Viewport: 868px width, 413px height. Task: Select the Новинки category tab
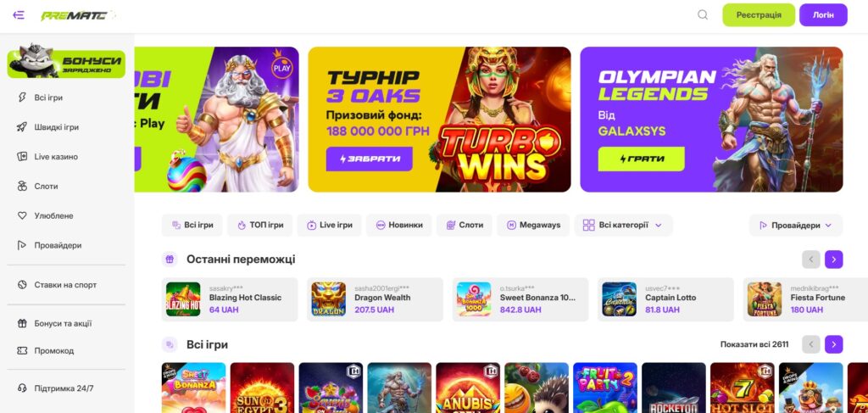398,226
